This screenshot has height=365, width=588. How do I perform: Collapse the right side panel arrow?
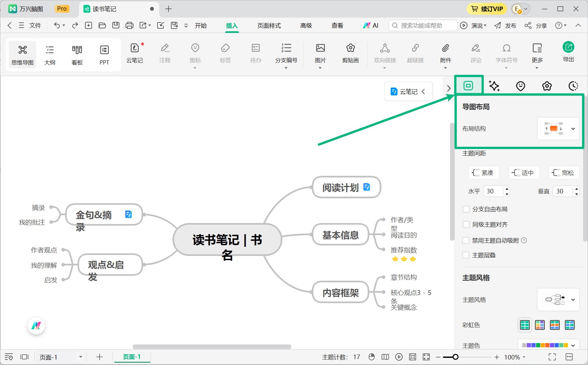(449, 88)
